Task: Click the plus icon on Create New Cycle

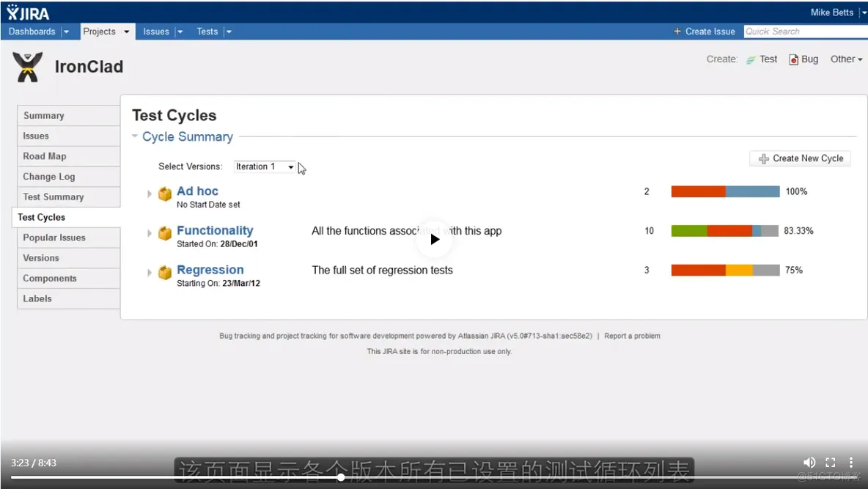Action: [764, 159]
